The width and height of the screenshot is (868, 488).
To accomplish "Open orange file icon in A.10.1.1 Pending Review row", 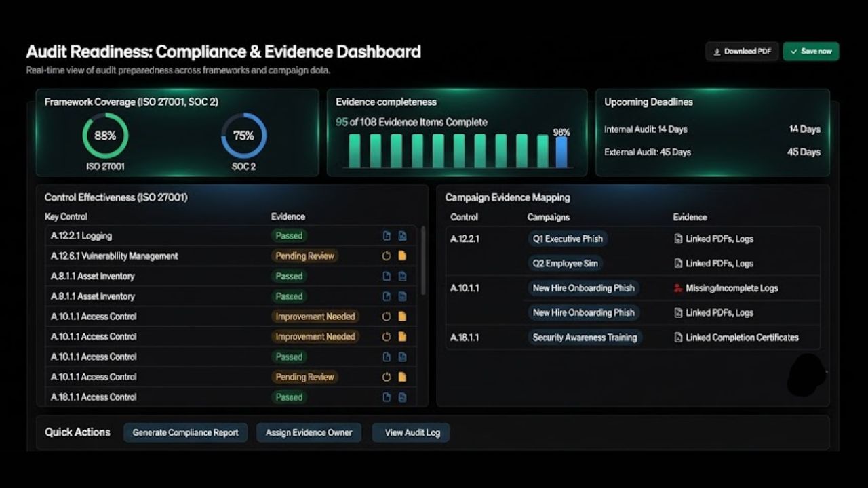I will point(402,377).
